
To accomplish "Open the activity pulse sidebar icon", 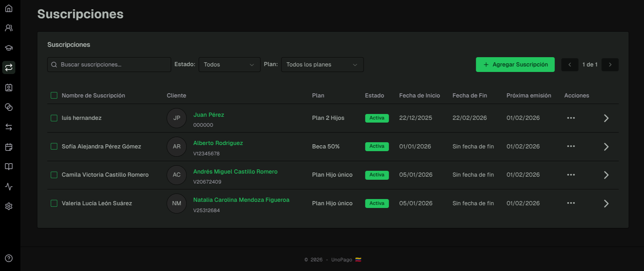I will (x=9, y=187).
